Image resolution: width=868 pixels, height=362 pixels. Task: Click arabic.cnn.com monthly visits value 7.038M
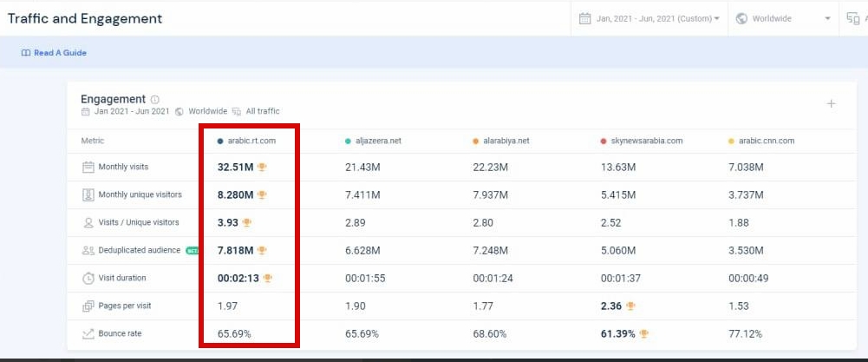click(747, 167)
